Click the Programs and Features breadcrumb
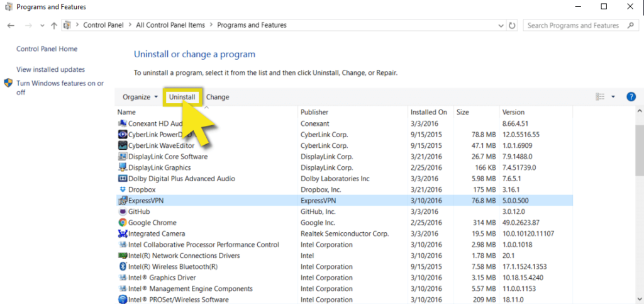The image size is (644, 304). pyautogui.click(x=252, y=25)
